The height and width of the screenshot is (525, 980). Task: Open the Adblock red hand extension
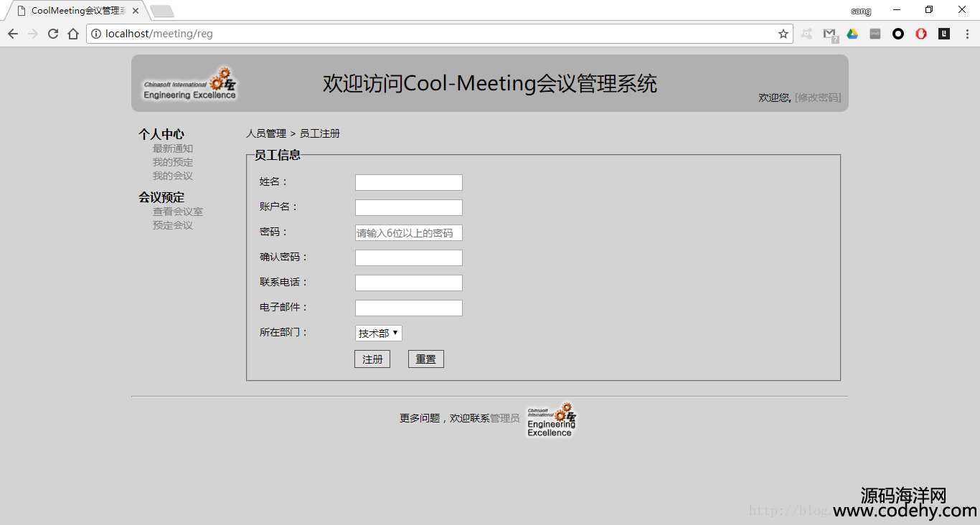click(921, 34)
